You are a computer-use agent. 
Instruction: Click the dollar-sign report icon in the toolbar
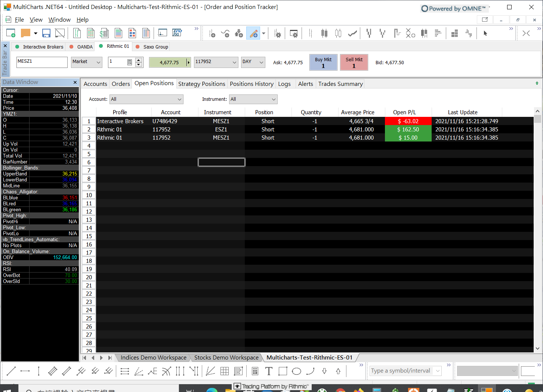[104, 33]
